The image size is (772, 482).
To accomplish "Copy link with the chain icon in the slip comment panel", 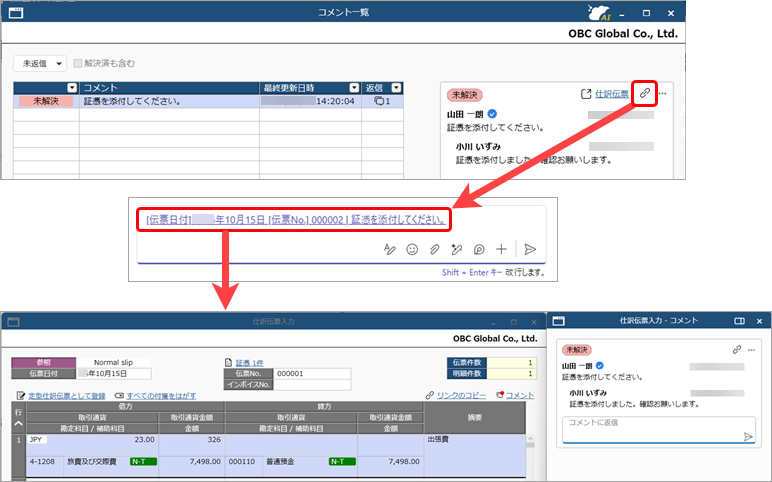I will point(737,350).
